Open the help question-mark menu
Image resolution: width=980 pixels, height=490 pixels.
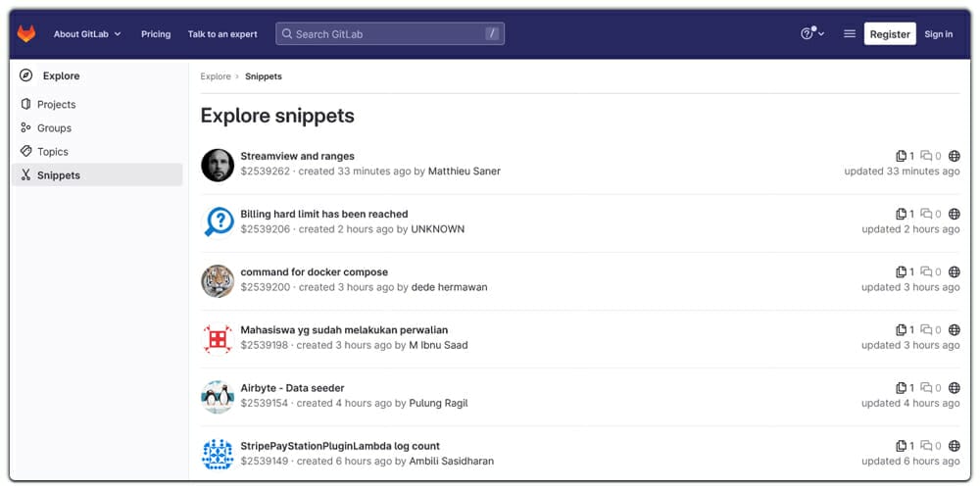[x=811, y=33]
